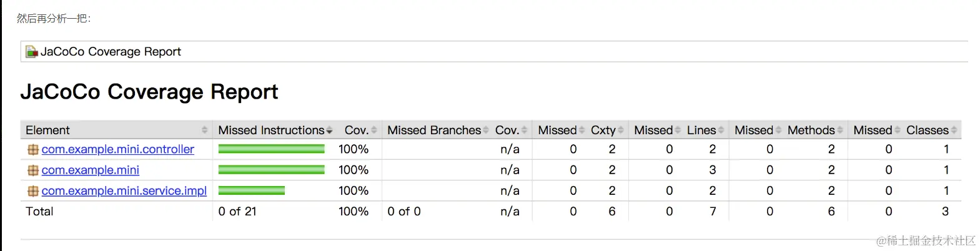Sort by Lines column header

click(701, 130)
